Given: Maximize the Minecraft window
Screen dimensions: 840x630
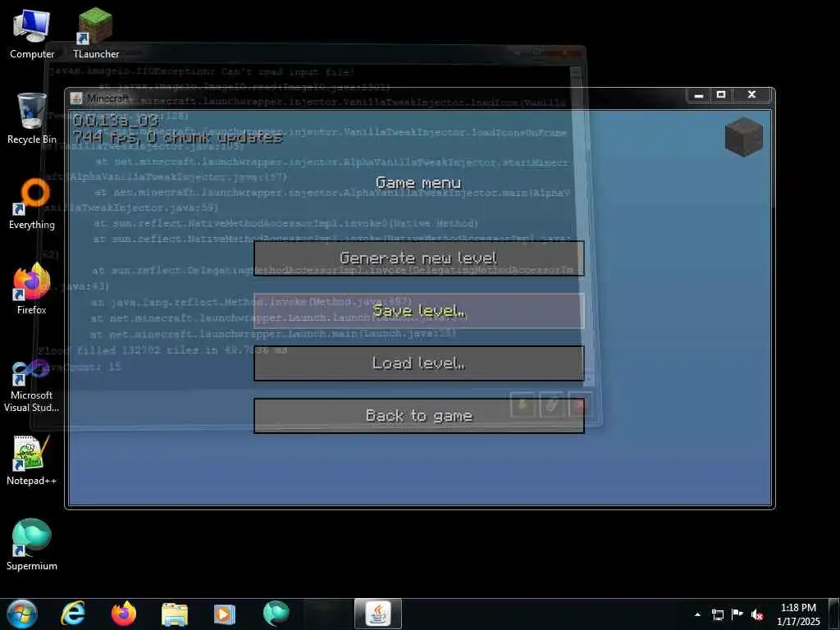Looking at the screenshot, I should [721, 95].
